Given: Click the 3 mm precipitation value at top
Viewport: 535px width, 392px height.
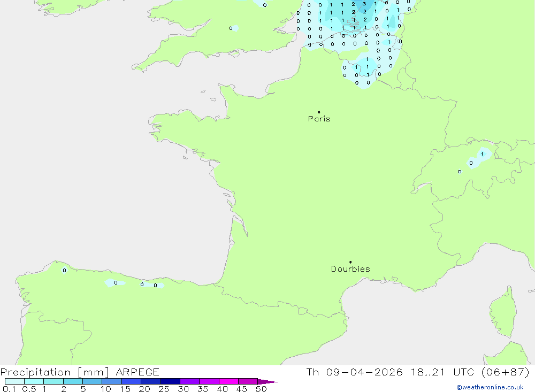Looking at the screenshot, I should (364, 4).
